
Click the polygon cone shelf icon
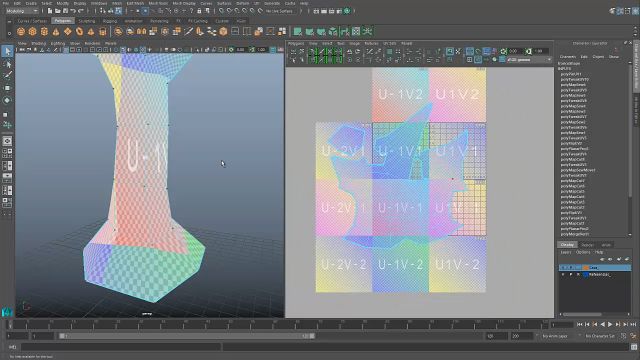(x=56, y=31)
